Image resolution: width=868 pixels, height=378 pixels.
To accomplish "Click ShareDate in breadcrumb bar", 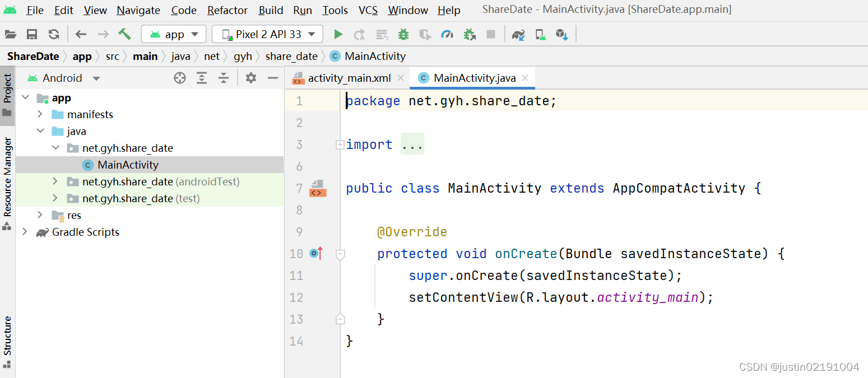I will click(x=33, y=56).
